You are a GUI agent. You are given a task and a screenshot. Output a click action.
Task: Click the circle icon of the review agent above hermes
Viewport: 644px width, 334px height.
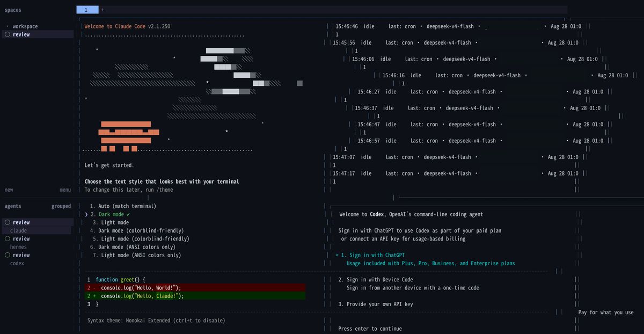(7, 239)
